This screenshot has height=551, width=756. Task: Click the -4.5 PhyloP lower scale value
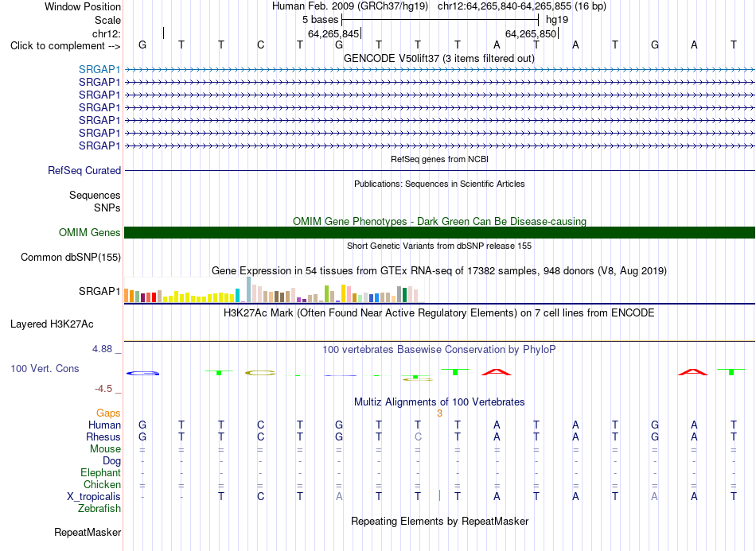103,389
